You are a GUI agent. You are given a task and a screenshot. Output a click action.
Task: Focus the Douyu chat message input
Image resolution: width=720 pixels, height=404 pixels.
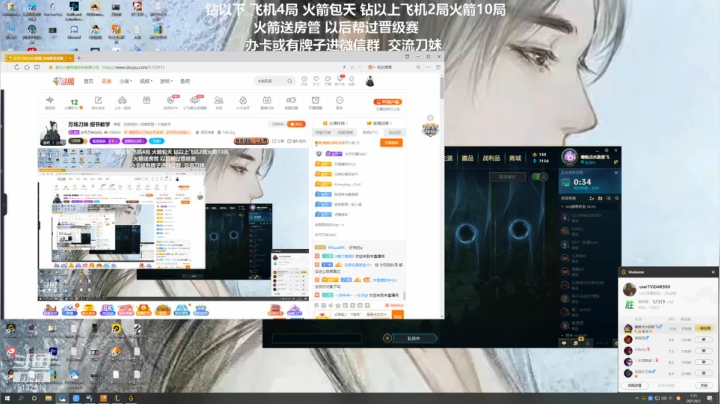[361, 315]
